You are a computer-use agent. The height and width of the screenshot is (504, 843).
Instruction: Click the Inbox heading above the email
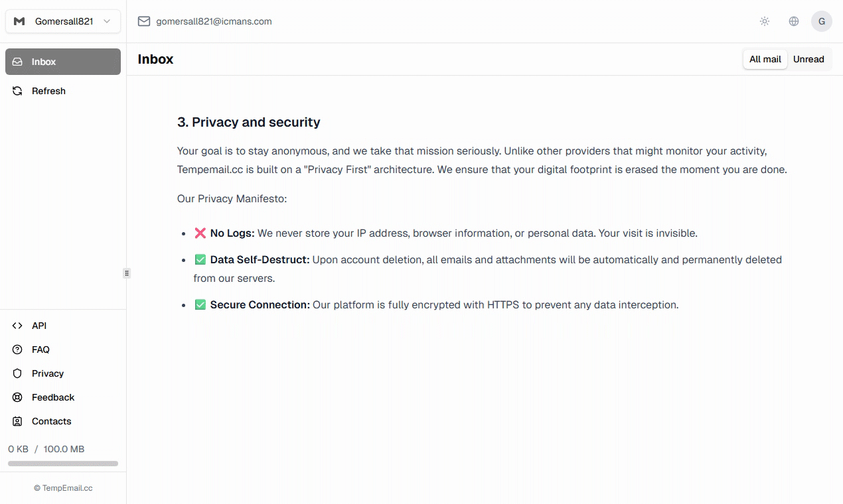[x=155, y=59]
